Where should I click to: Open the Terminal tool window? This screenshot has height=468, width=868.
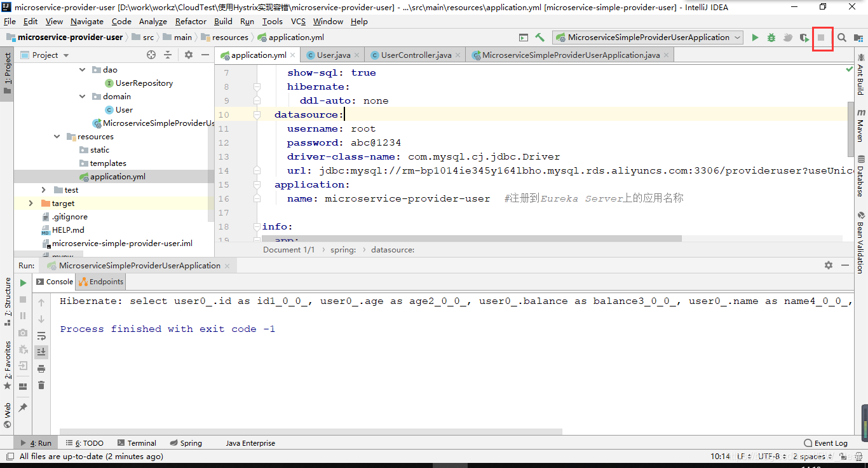click(x=136, y=443)
